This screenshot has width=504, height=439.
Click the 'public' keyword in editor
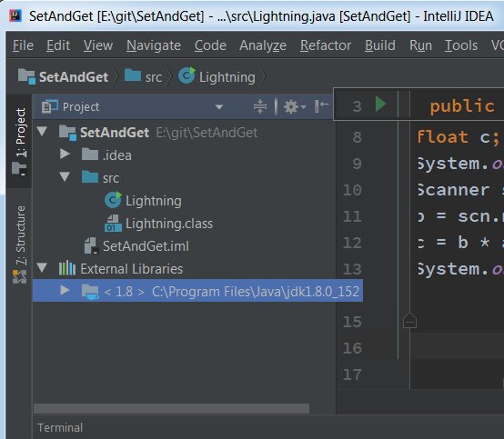click(x=462, y=106)
